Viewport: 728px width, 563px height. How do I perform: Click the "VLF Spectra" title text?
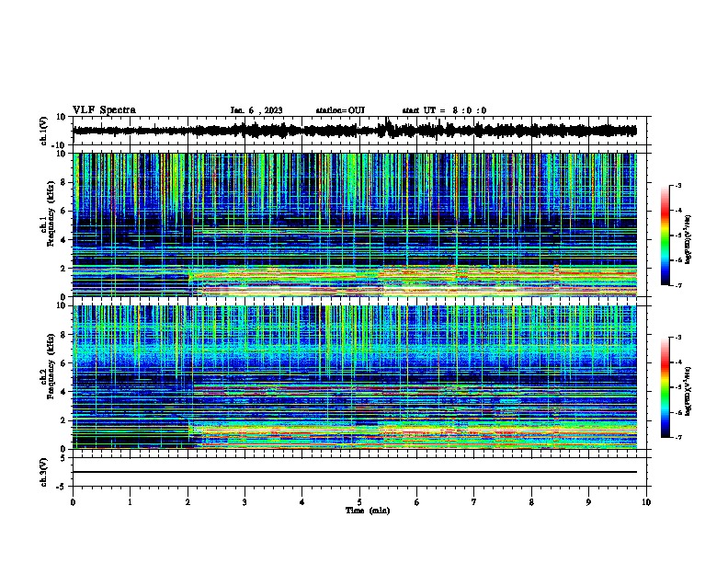click(x=104, y=109)
